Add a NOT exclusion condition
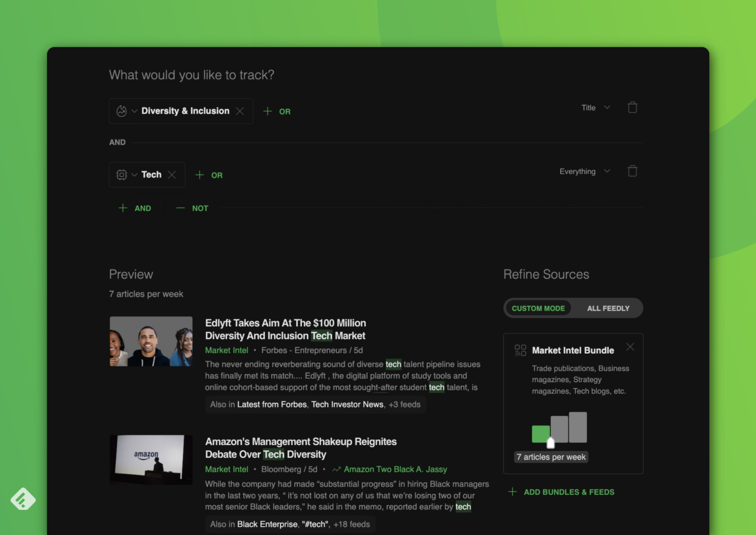 pyautogui.click(x=192, y=208)
